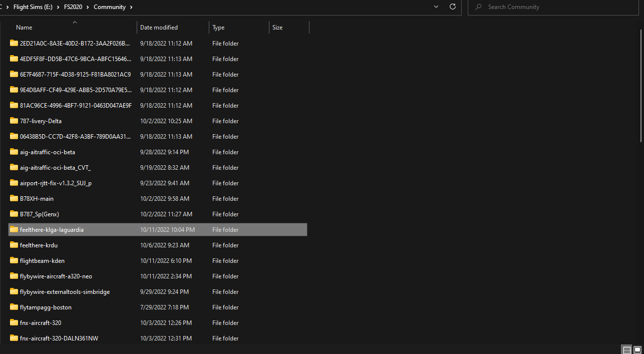This screenshot has width=644, height=354.
Task: Click folder icon of 787-livery-Delta
Action: click(x=14, y=121)
